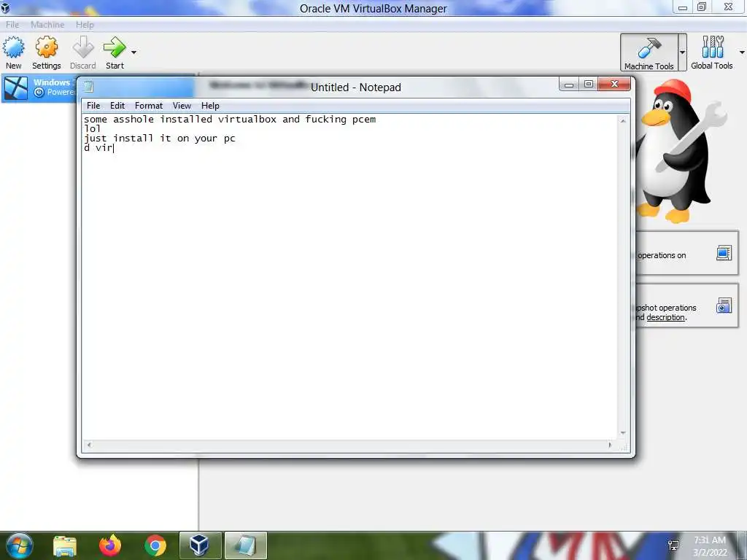
Task: Expand the Machine Tools dropdown arrow
Action: (682, 52)
